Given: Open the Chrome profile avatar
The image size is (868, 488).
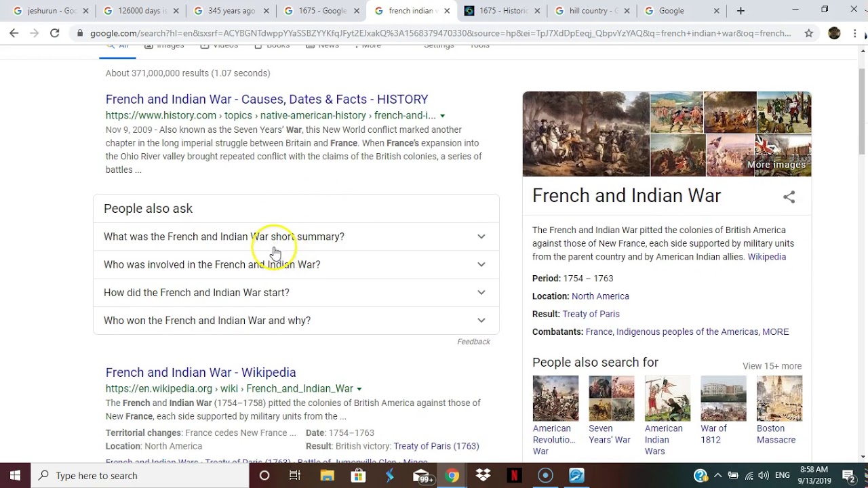Looking at the screenshot, I should tap(834, 33).
